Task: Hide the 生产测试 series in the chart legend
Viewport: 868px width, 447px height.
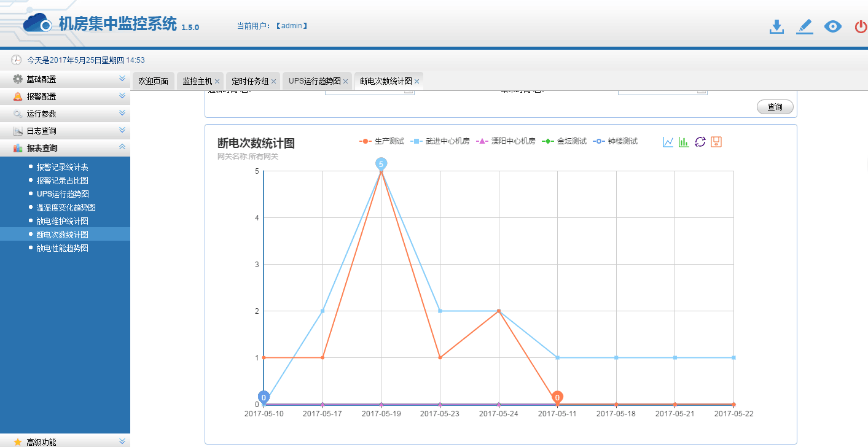Action: coord(386,141)
